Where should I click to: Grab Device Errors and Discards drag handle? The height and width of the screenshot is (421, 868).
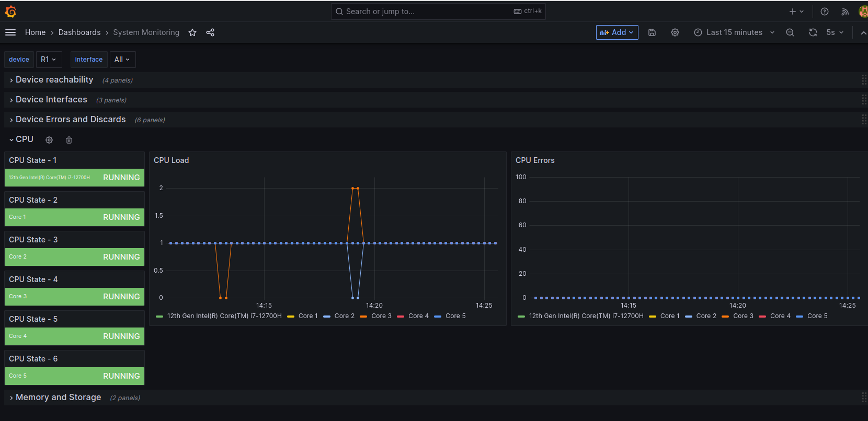click(x=864, y=120)
